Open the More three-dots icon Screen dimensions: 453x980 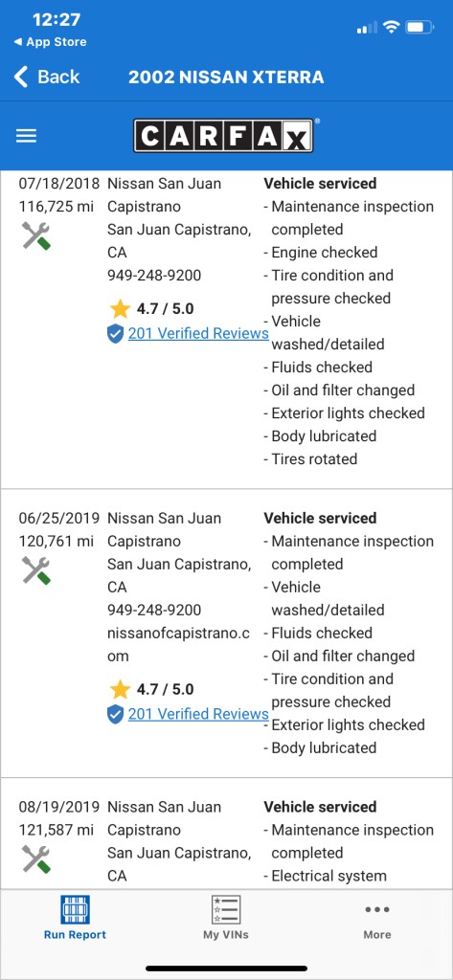377,909
